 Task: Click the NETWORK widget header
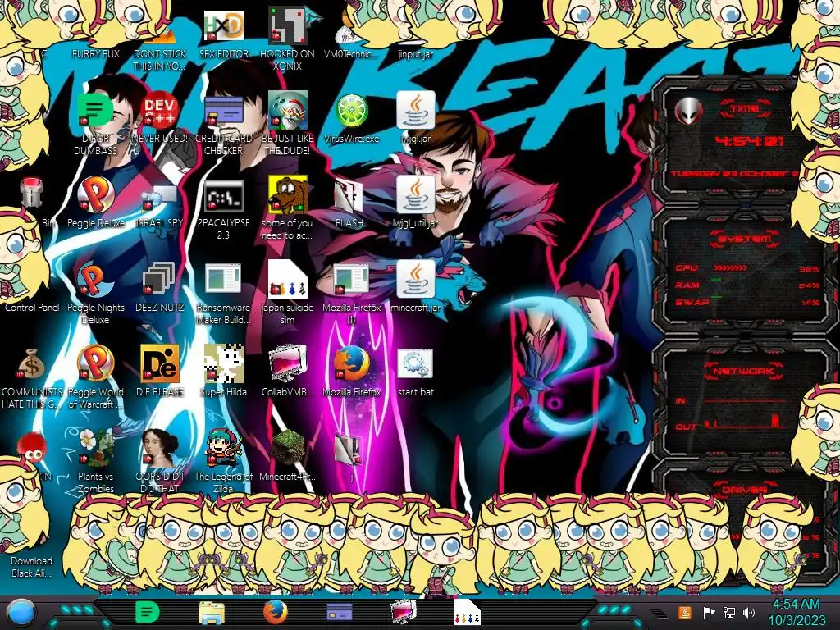(744, 371)
